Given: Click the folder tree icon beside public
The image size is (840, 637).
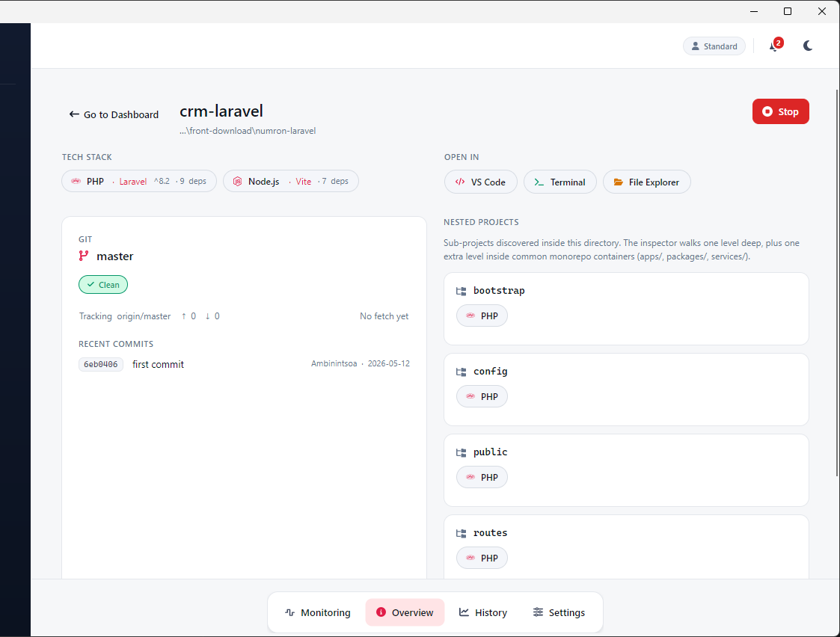Looking at the screenshot, I should tap(461, 453).
